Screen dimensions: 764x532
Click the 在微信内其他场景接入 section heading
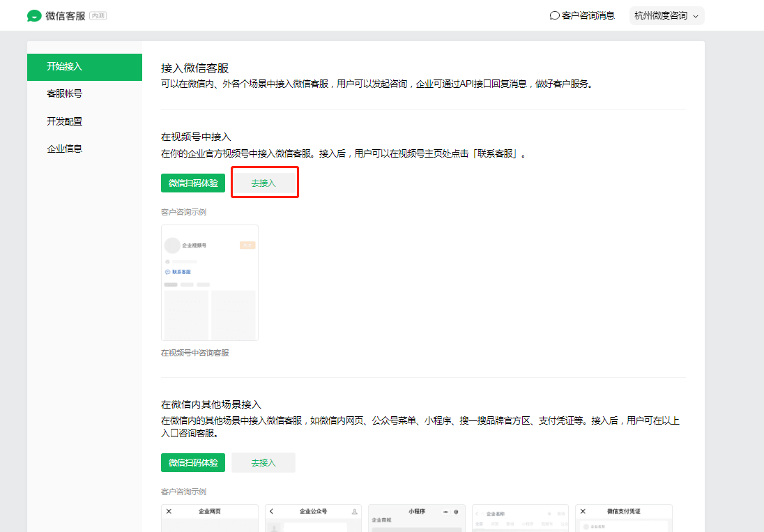tap(211, 404)
